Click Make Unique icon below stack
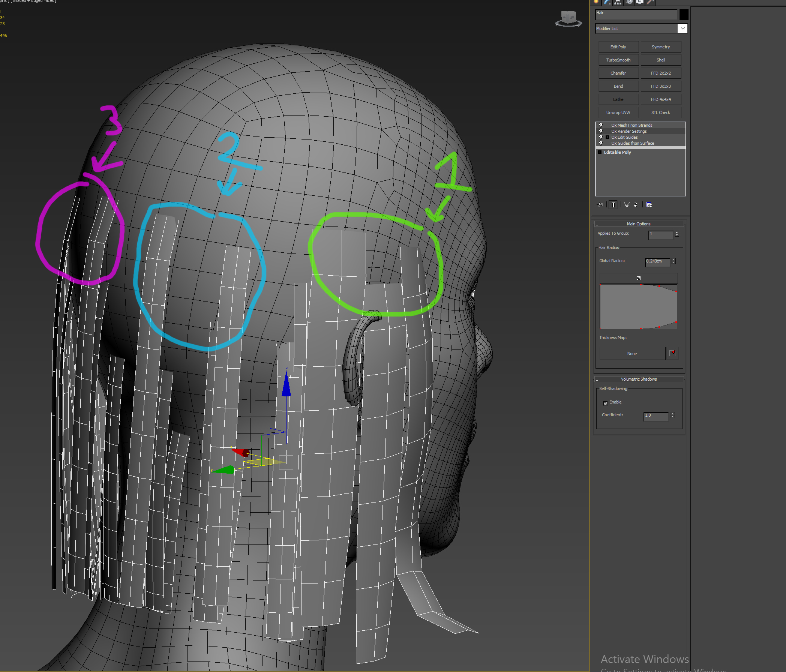The height and width of the screenshot is (672, 786). pyautogui.click(x=627, y=204)
